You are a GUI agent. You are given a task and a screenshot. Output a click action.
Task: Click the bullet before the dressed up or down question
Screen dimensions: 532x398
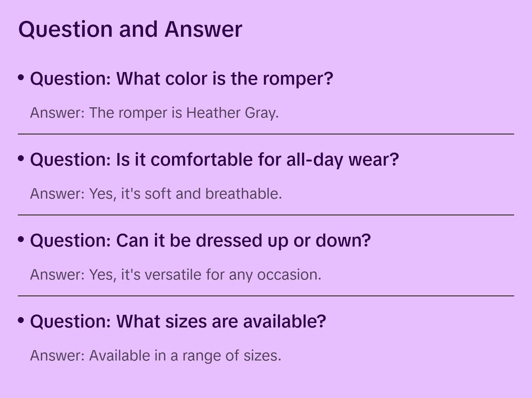point(21,239)
